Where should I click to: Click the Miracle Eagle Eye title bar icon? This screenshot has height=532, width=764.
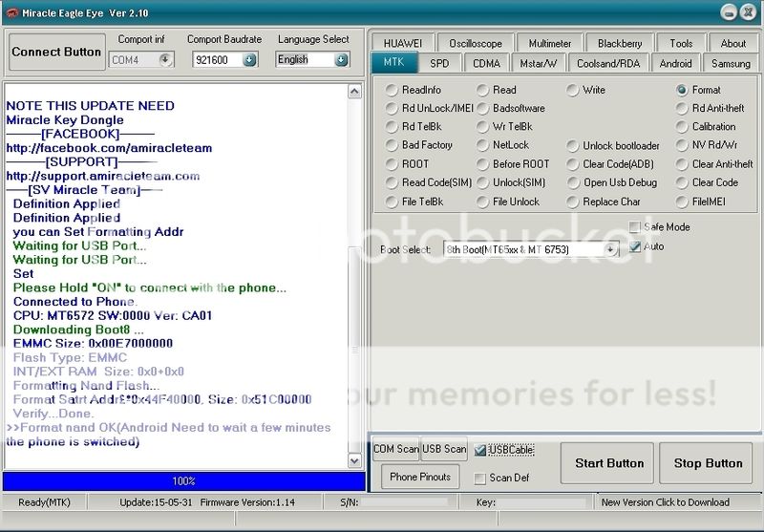tap(11, 13)
